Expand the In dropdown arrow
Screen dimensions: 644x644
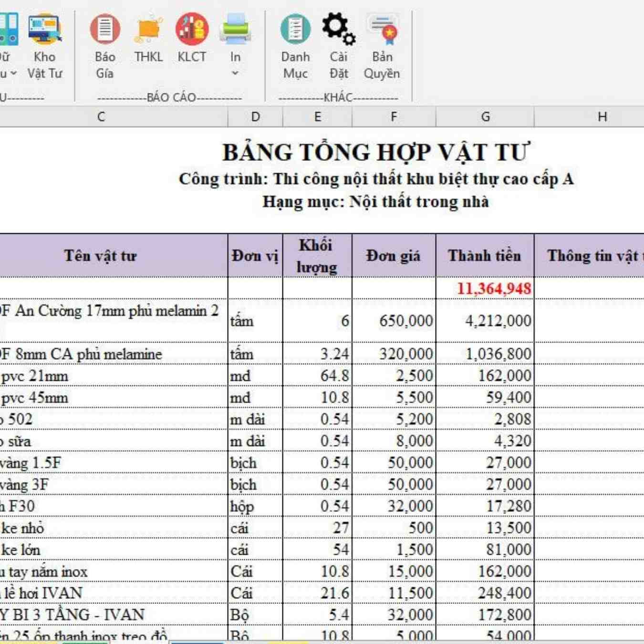click(x=235, y=73)
